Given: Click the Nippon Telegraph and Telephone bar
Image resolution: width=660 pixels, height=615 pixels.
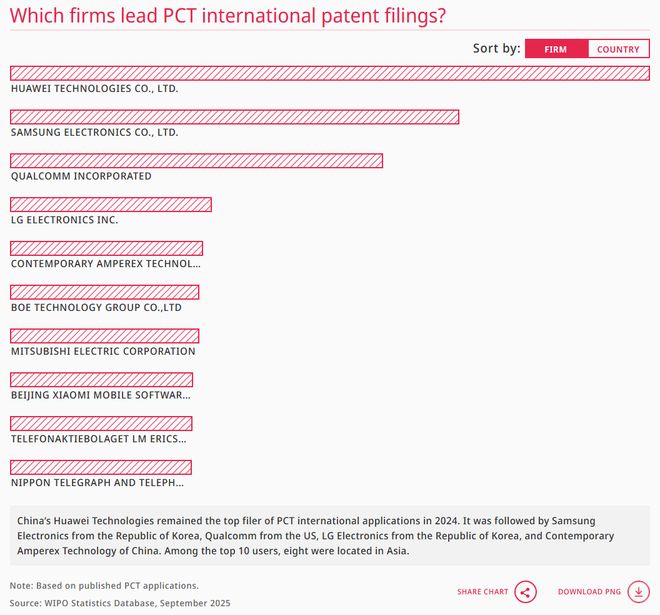Looking at the screenshot, I should pyautogui.click(x=100, y=467).
